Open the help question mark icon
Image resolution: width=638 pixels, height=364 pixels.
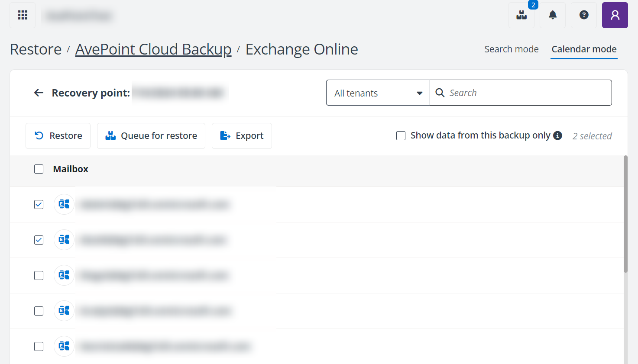(583, 15)
